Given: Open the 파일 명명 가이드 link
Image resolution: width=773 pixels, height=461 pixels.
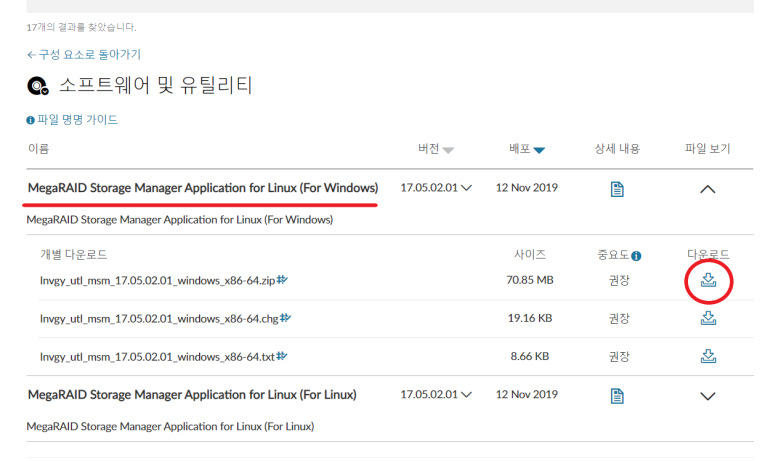Looking at the screenshot, I should click(72, 120).
